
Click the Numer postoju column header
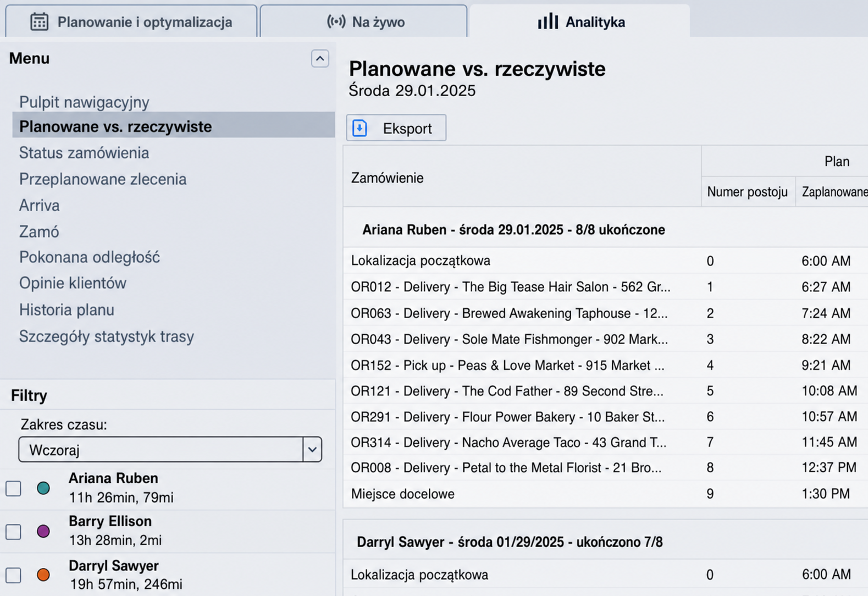(747, 192)
